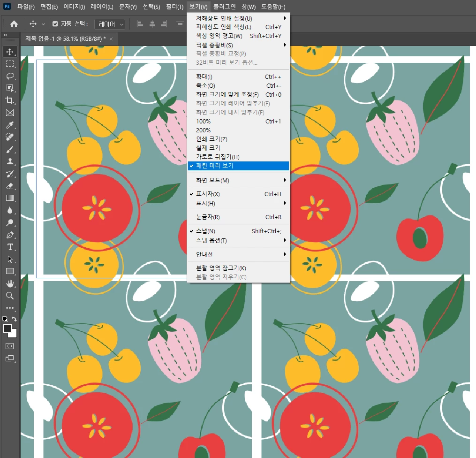Expand the 저해상도 인쇄 설정(U) submenu

(238, 18)
